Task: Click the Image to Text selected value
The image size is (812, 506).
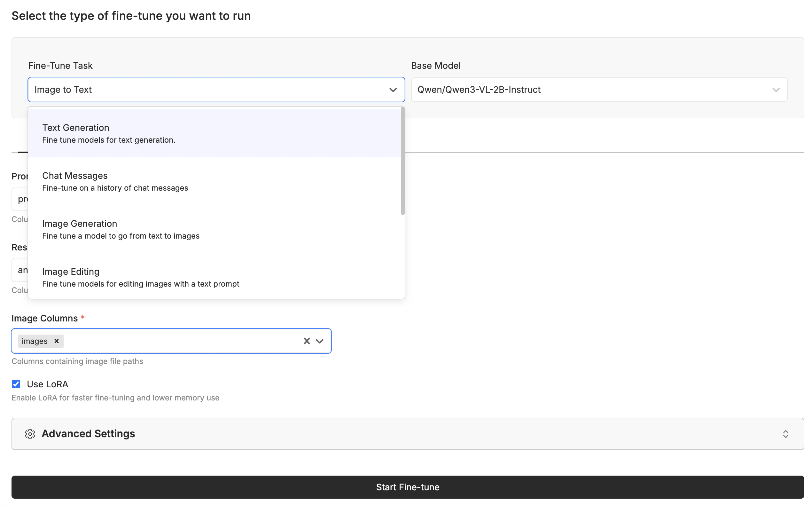Action: [x=63, y=90]
